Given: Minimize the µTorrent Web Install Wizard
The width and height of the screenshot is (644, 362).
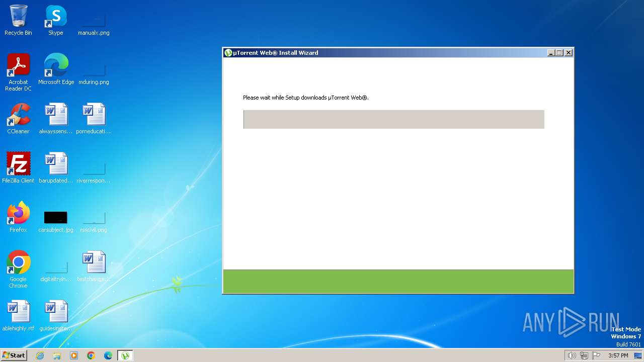Looking at the screenshot, I should click(x=551, y=53).
